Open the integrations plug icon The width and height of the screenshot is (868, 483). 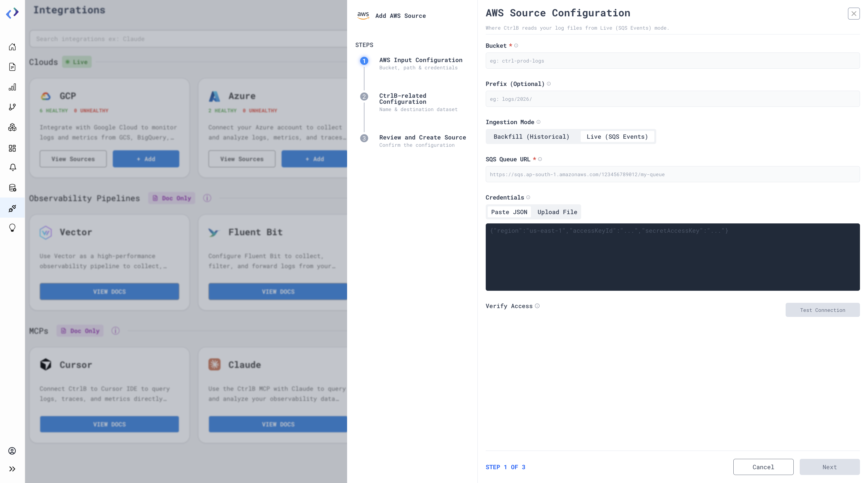[x=13, y=208]
